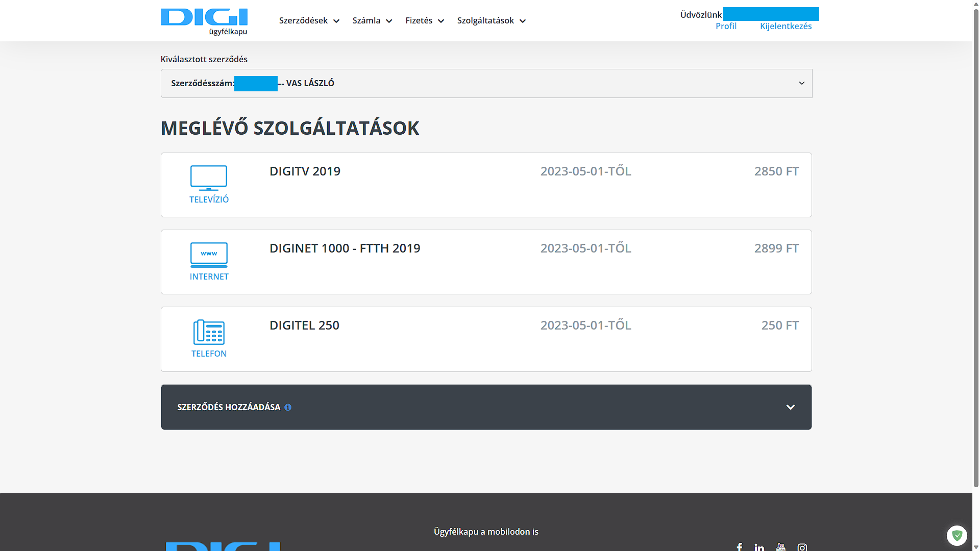Click the TELEVÍZIÓ label
The image size is (980, 551).
click(x=209, y=199)
